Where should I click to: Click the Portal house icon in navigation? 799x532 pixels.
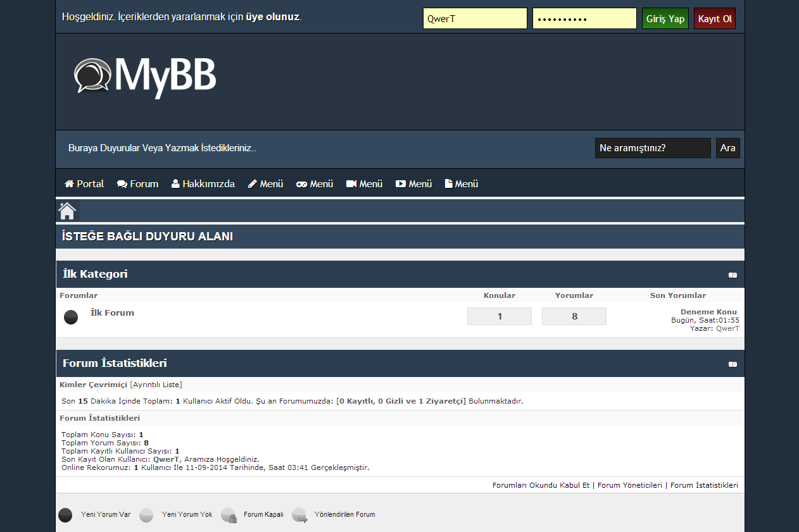70,184
